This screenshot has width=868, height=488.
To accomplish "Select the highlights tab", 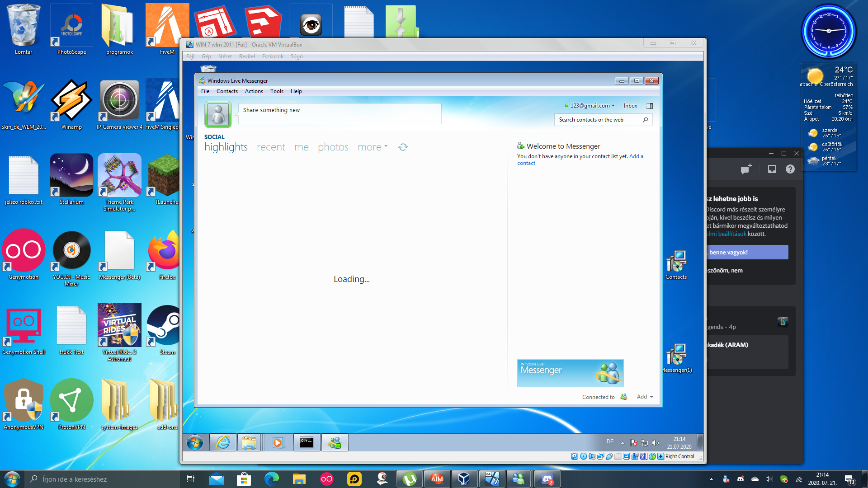I will (x=226, y=147).
